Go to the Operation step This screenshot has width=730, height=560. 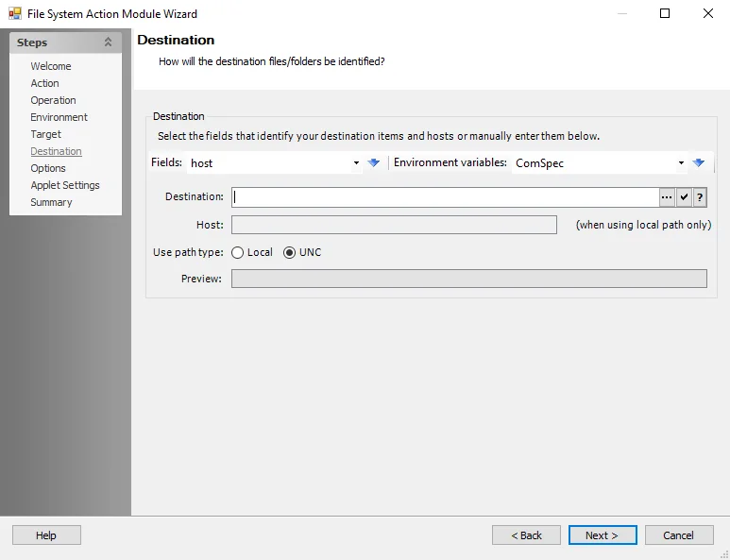[x=53, y=100]
